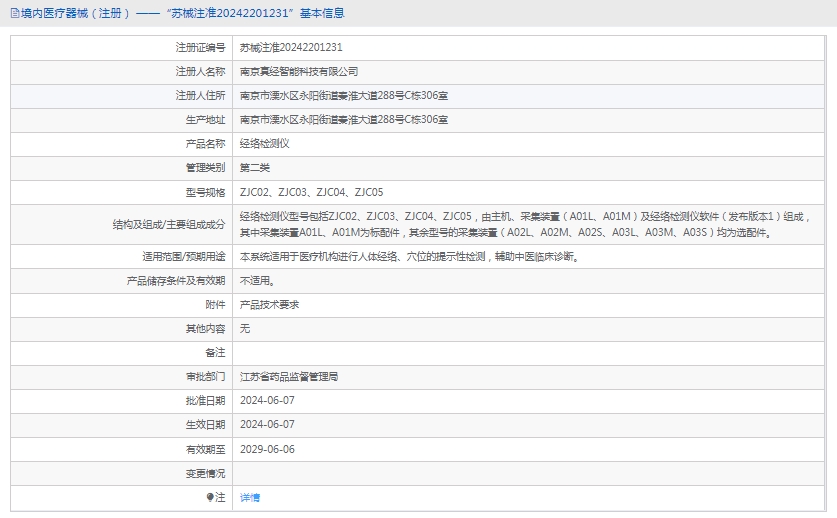Click the 生产地址 address value
The height and width of the screenshot is (518, 837).
coord(344,119)
